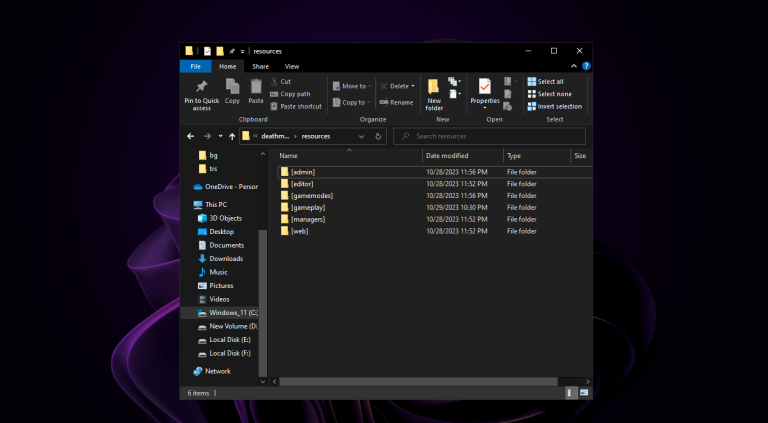Collapse the ribbon with chevron
This screenshot has width=768, height=423.
(575, 66)
